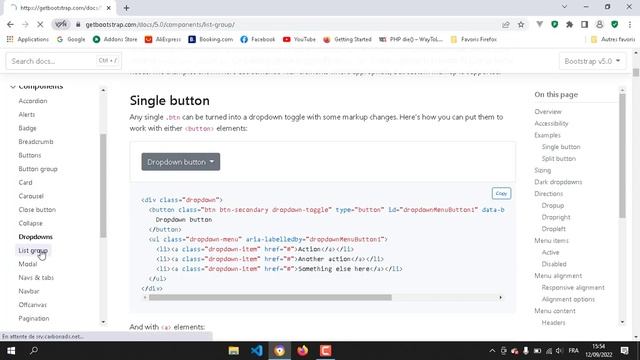Go to Breadcrumb component page

point(36,142)
